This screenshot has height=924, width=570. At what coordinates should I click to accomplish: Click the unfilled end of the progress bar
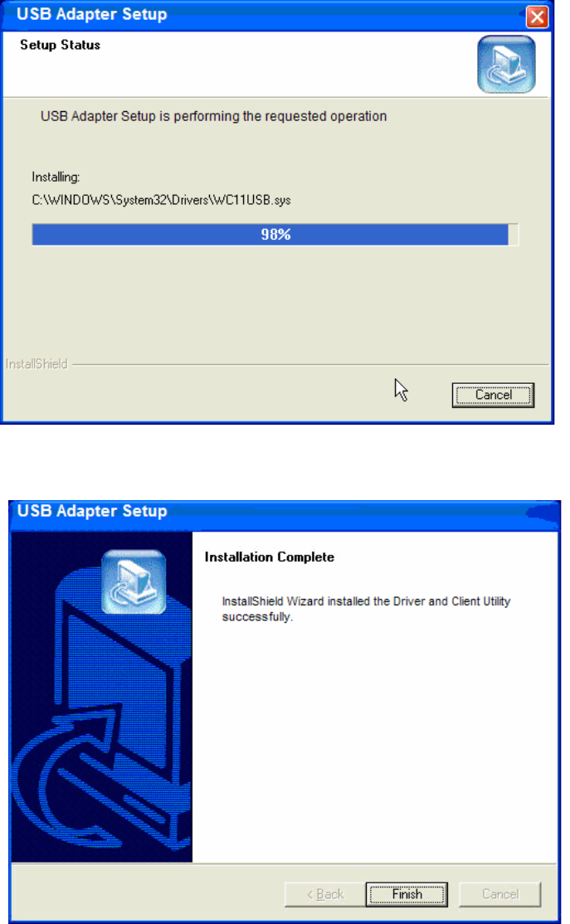pos(513,235)
